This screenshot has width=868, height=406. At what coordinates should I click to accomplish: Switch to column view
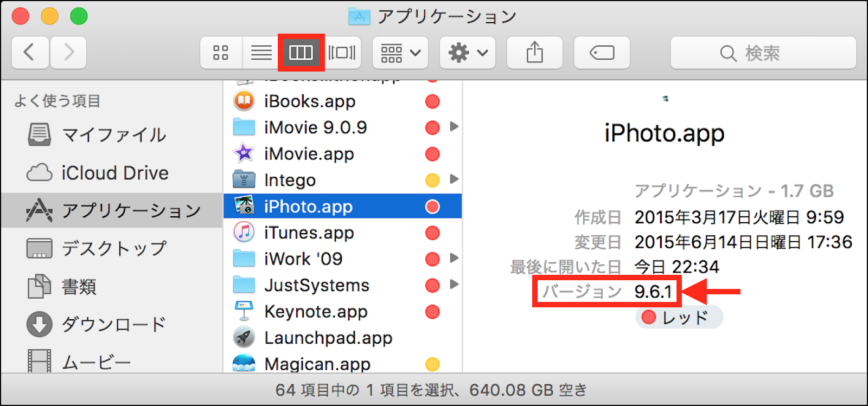301,53
